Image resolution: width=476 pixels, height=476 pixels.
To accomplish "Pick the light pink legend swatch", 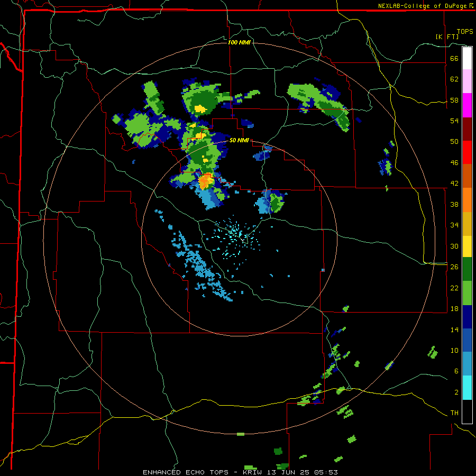I will (467, 81).
